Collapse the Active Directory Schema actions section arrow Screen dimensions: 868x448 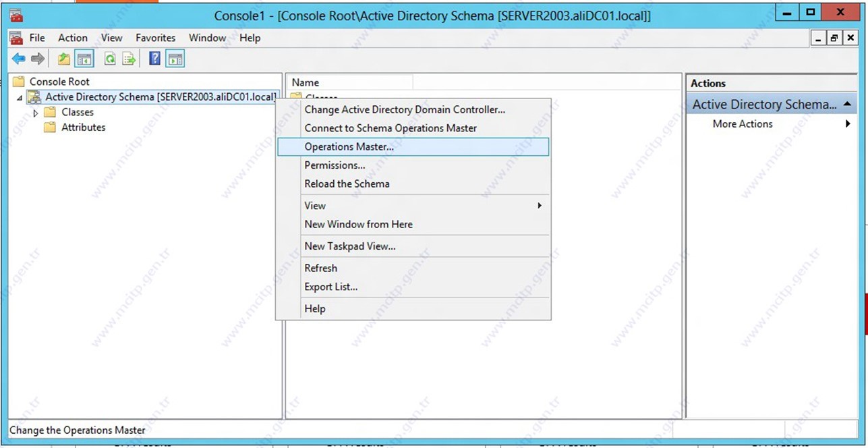coord(847,105)
